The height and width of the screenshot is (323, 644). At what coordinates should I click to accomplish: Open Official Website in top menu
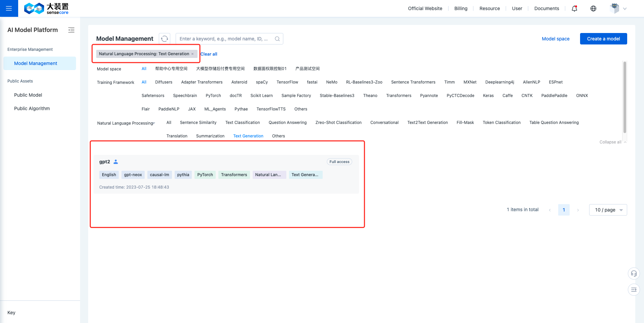pyautogui.click(x=425, y=8)
